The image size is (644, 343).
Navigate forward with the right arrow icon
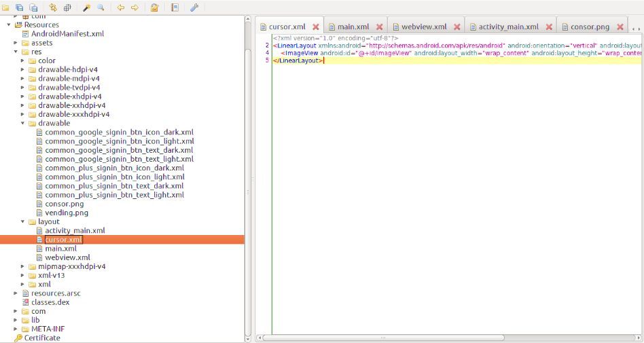tap(135, 7)
